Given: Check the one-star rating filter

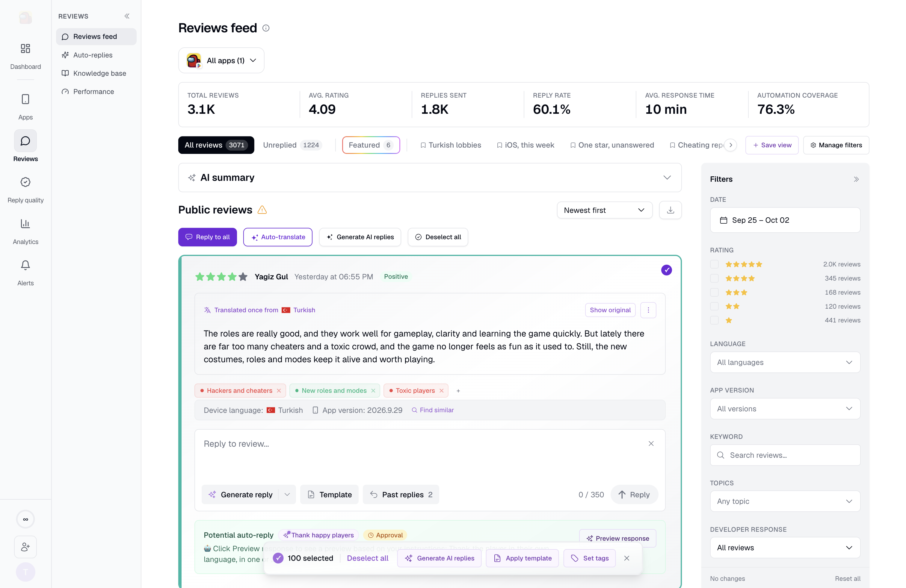Looking at the screenshot, I should [x=714, y=320].
